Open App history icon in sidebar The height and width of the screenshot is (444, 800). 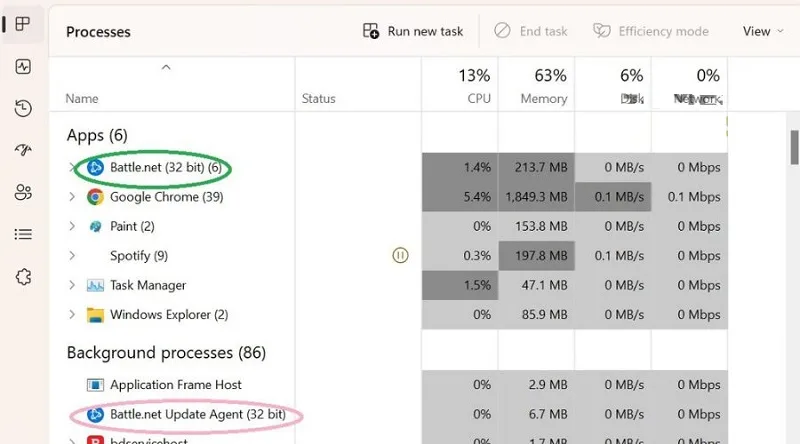[23, 108]
